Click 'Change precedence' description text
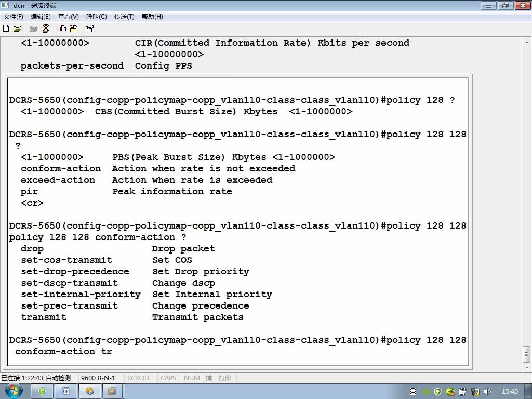The image size is (532, 399). point(201,305)
